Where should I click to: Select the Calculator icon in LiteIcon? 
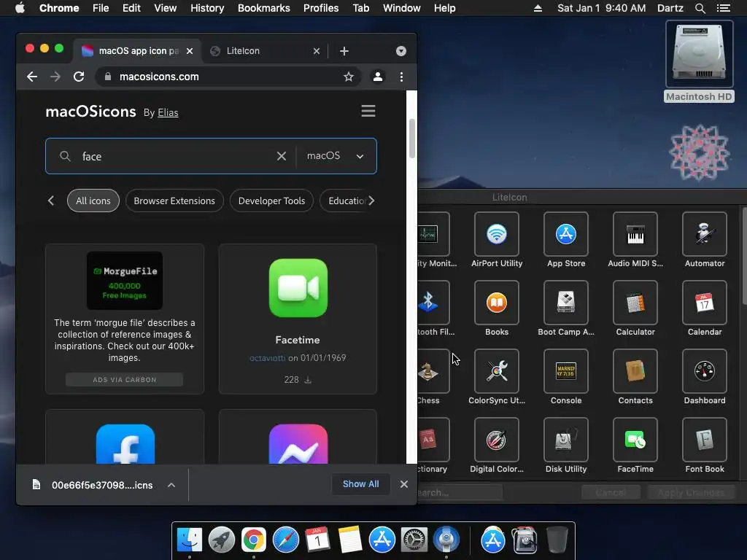point(635,303)
